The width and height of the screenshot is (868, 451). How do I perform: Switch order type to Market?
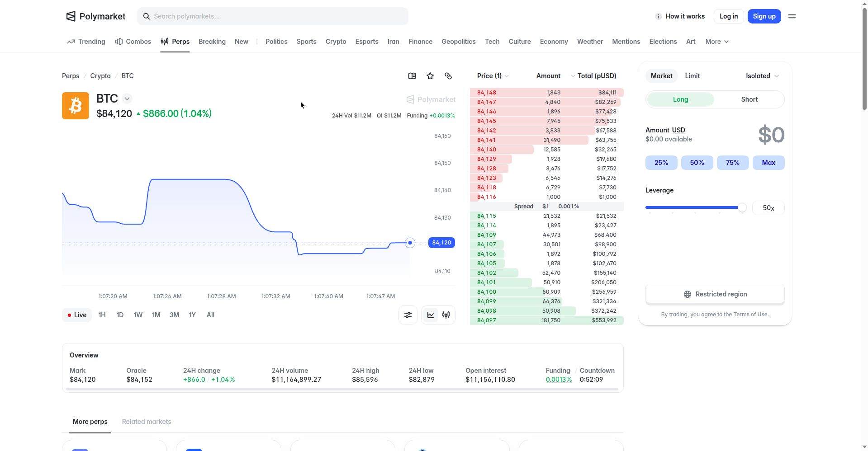662,76
